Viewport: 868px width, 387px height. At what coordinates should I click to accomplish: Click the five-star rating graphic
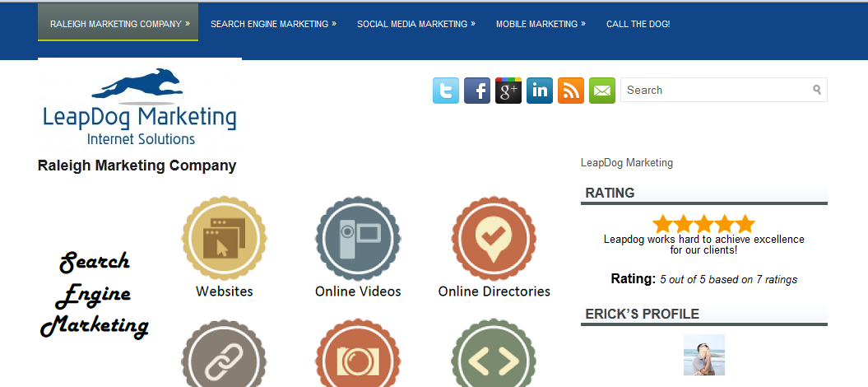click(703, 224)
